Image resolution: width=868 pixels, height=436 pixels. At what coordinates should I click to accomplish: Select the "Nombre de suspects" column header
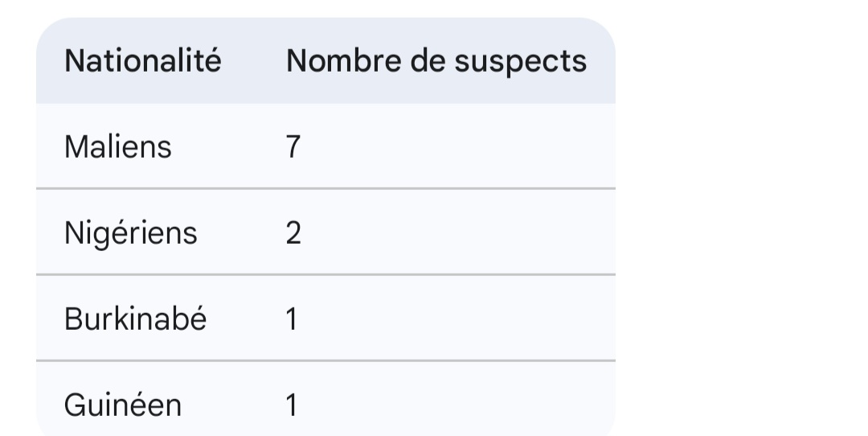[436, 61]
